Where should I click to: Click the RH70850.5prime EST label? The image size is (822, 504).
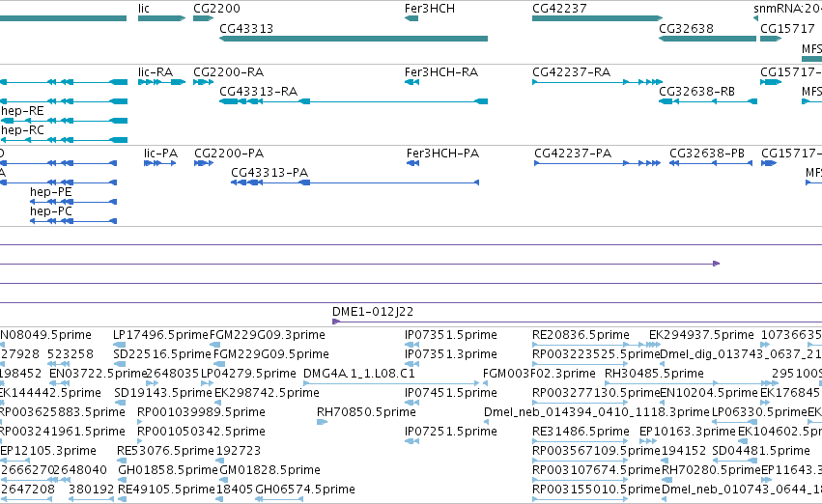pos(366,412)
